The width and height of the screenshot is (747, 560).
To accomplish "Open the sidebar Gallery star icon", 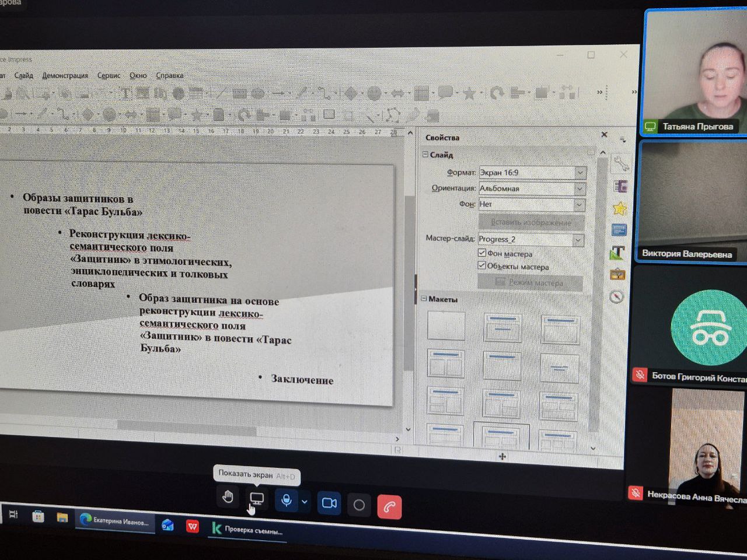I will [x=619, y=208].
